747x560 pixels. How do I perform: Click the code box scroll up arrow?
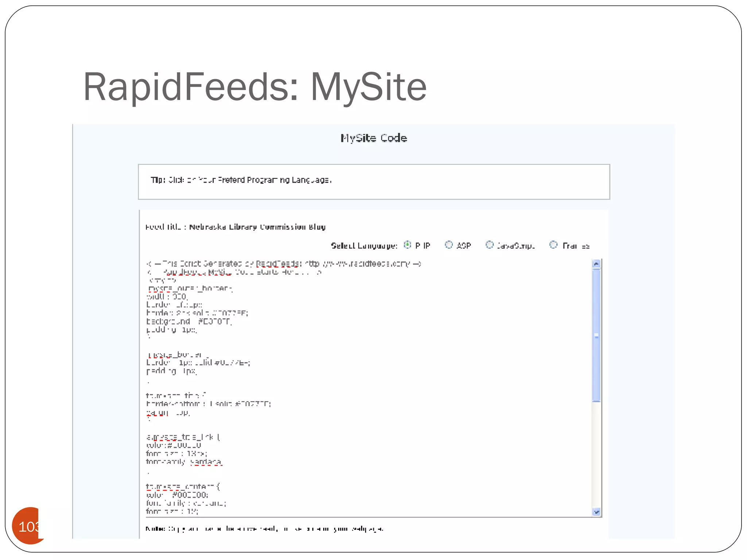pyautogui.click(x=596, y=264)
